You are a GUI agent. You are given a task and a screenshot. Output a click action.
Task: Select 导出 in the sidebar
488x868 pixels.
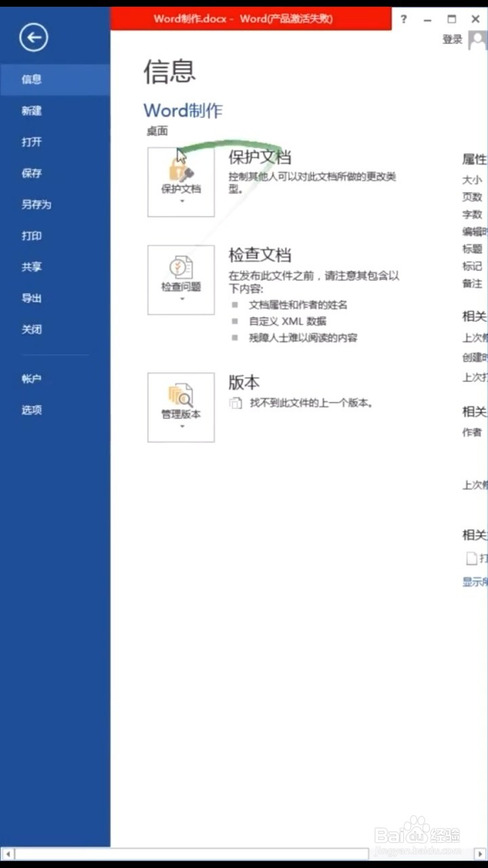pyautogui.click(x=55, y=298)
